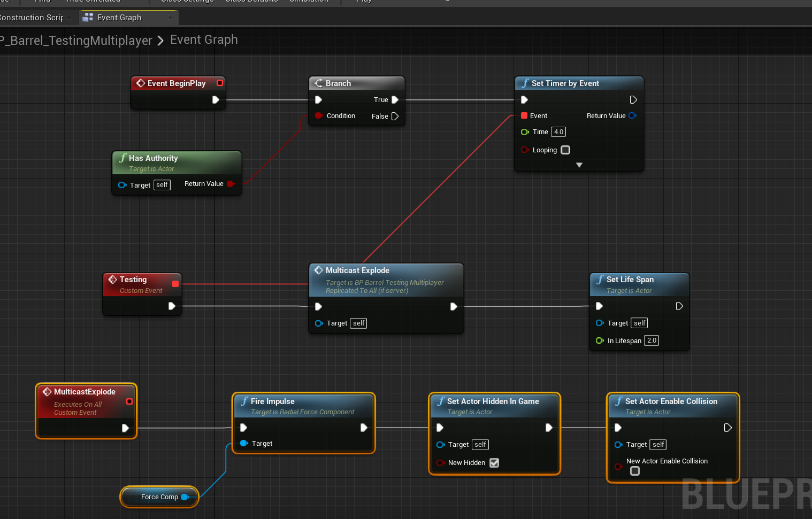Image resolution: width=812 pixels, height=519 pixels.
Task: Click Force Comp variable output pin
Action: tap(185, 497)
